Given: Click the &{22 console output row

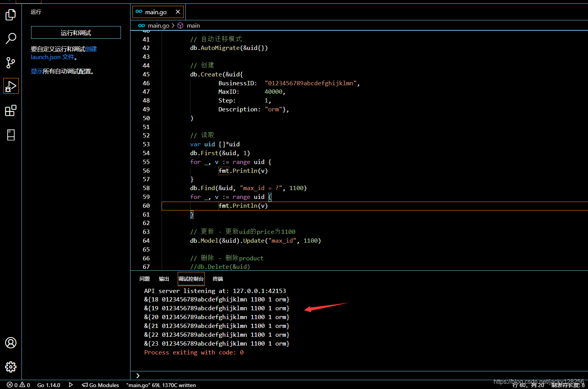Looking at the screenshot, I should 217,334.
